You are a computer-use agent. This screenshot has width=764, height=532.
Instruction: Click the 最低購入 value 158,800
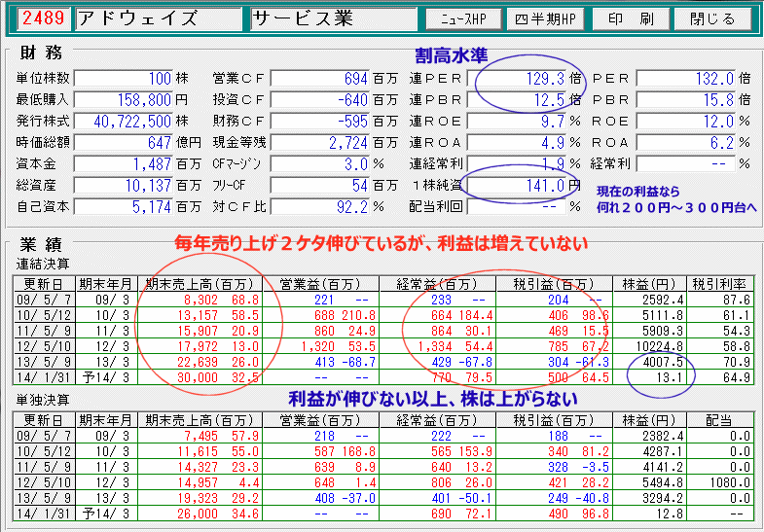[124, 100]
